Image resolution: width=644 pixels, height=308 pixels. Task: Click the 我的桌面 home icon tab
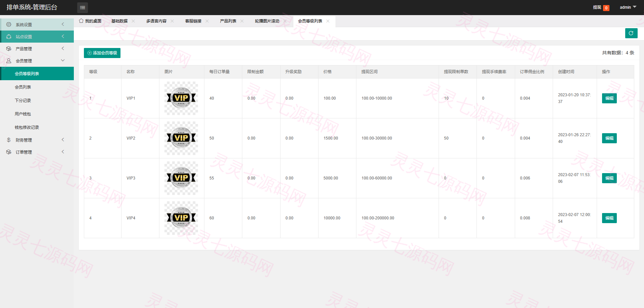point(90,21)
